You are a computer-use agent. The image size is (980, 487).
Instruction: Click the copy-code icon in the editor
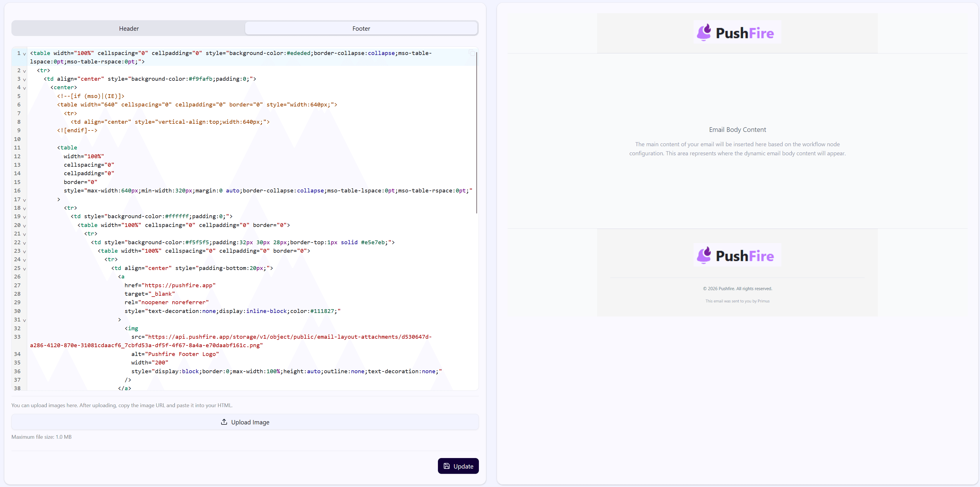coord(472,53)
